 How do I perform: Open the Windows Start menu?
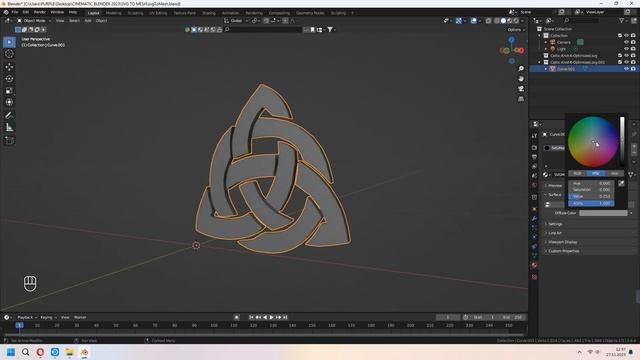(11, 352)
